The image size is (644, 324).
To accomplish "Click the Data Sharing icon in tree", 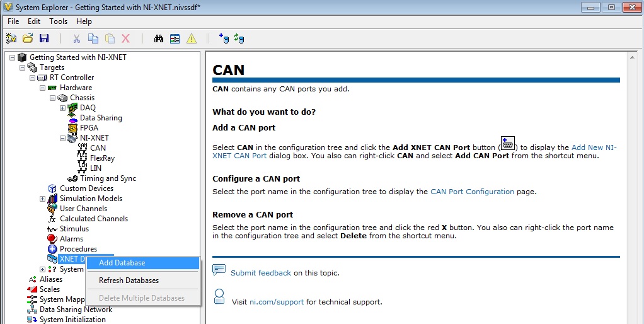I will point(72,118).
